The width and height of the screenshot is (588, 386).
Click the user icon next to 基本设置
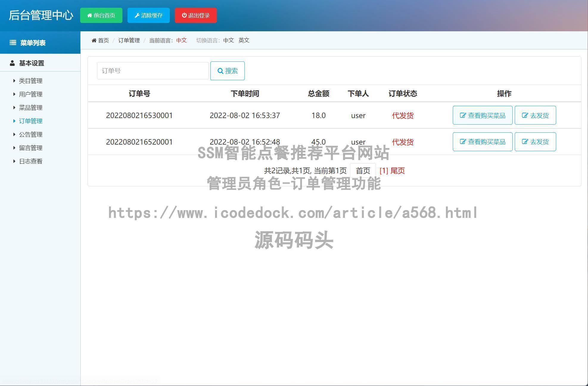tap(12, 63)
